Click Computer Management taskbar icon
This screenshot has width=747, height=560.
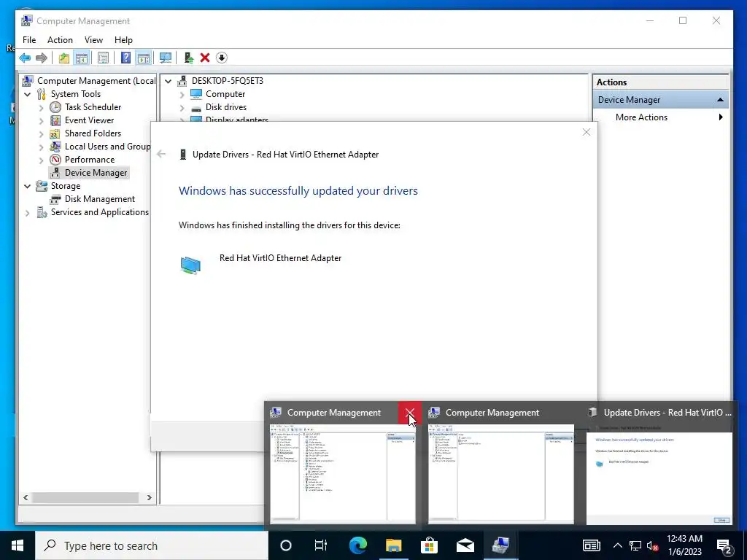pos(500,545)
